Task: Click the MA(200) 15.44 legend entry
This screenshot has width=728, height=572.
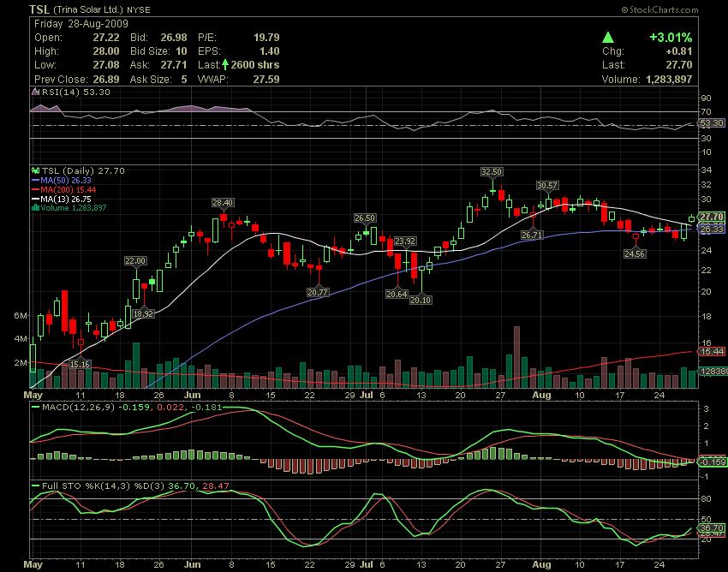Action: tap(69, 190)
